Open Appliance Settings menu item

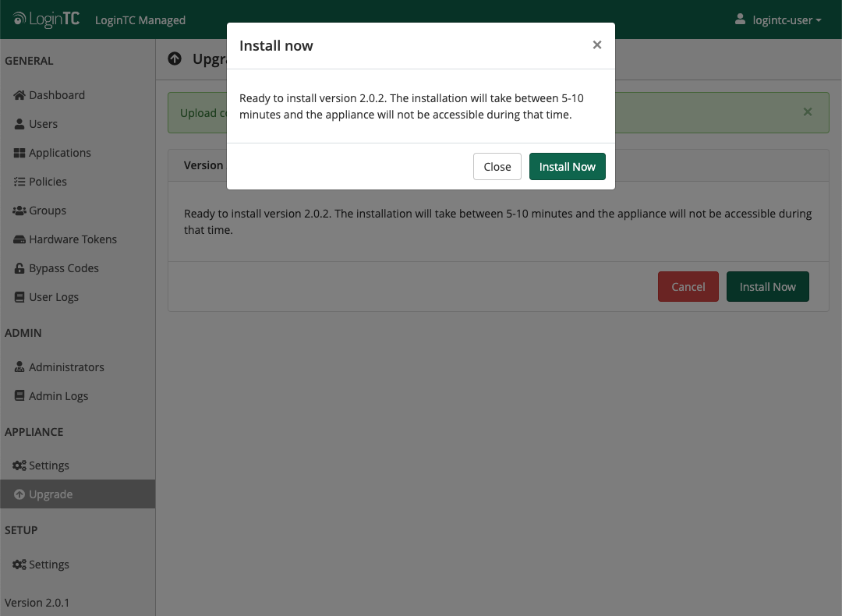pyautogui.click(x=48, y=466)
